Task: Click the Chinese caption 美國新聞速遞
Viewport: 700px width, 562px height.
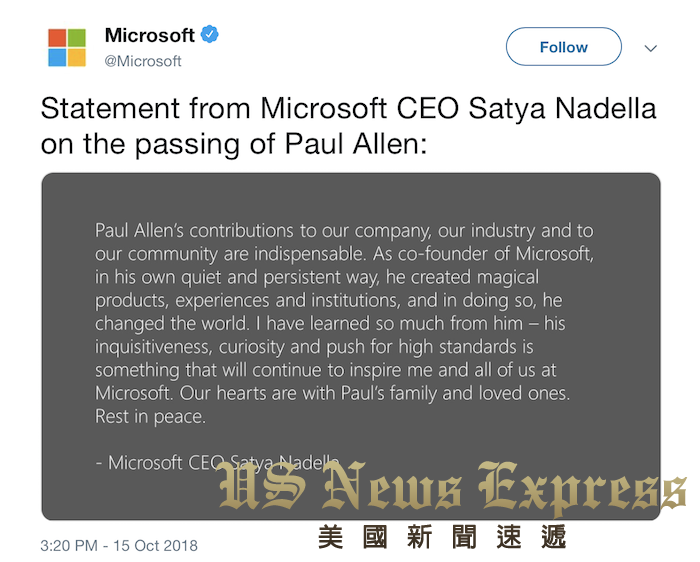Action: point(442,537)
